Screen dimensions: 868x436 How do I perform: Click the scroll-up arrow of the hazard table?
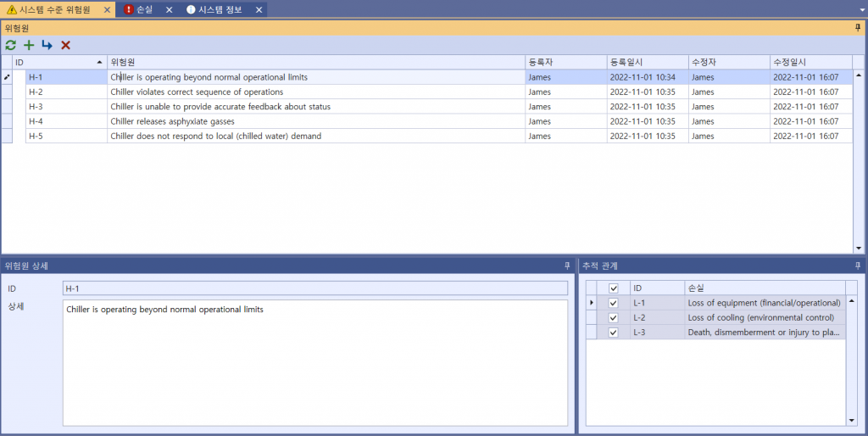(x=859, y=75)
